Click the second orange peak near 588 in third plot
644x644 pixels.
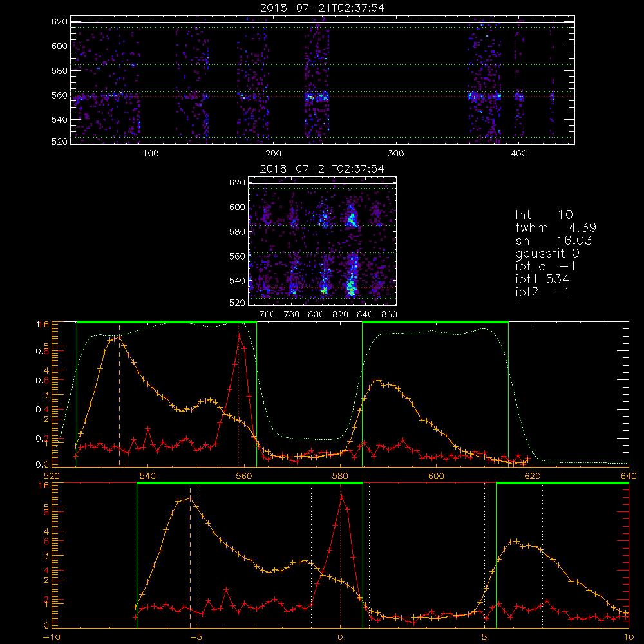377,381
